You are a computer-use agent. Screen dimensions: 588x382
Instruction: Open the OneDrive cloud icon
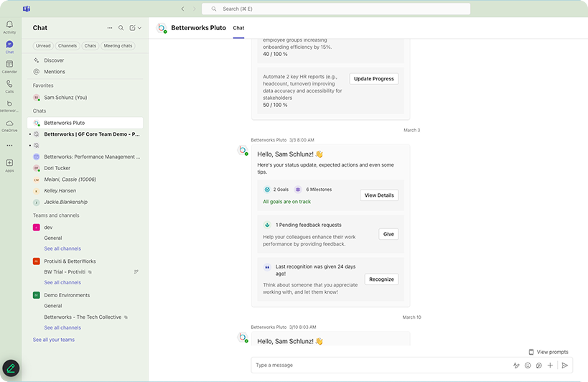tap(9, 124)
